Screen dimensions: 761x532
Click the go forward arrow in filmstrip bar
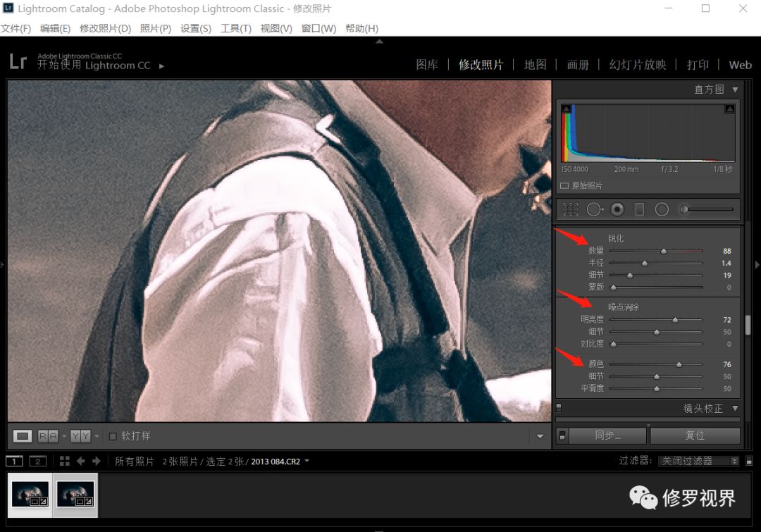97,461
